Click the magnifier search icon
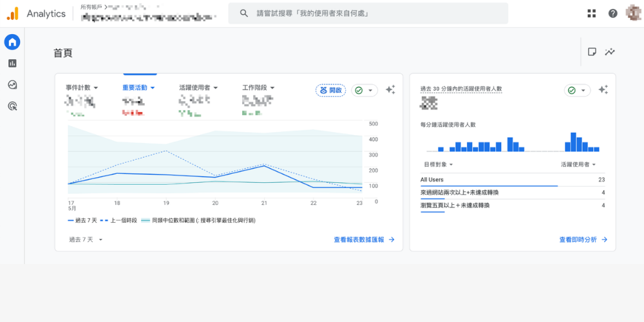This screenshot has width=644, height=322. (x=244, y=14)
